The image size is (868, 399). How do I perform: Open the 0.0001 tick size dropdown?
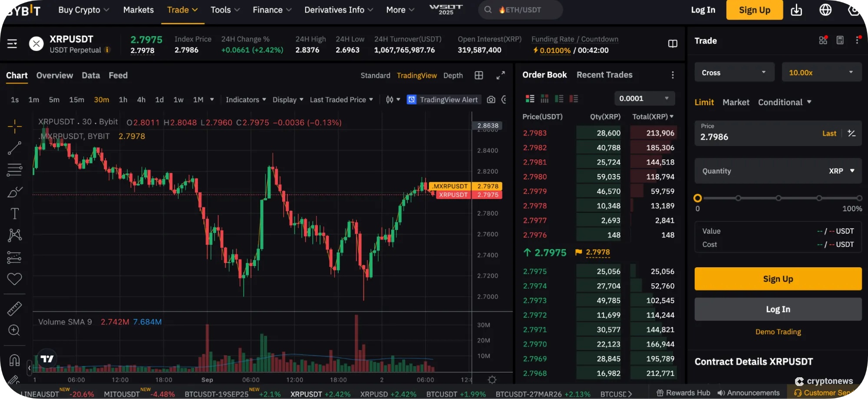click(x=644, y=98)
